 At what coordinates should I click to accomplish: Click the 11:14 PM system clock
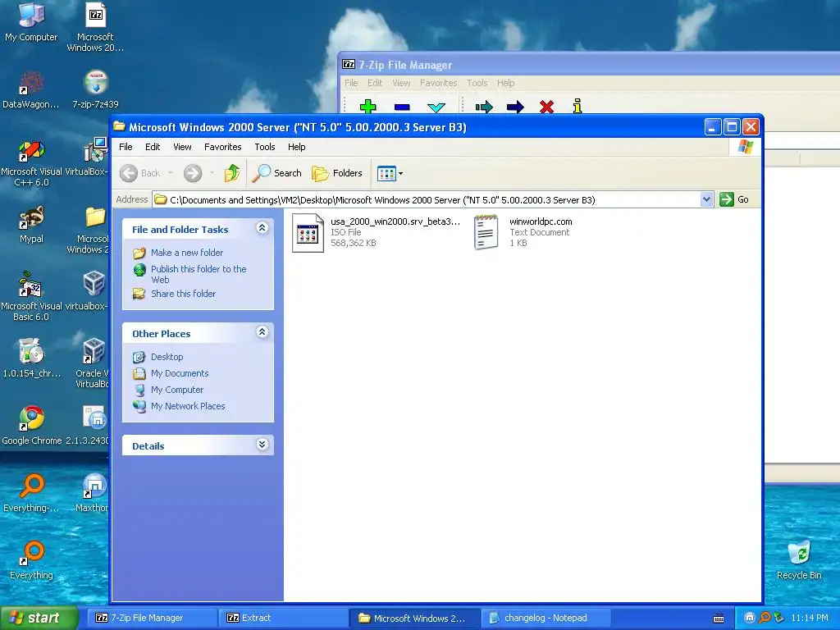click(x=810, y=618)
